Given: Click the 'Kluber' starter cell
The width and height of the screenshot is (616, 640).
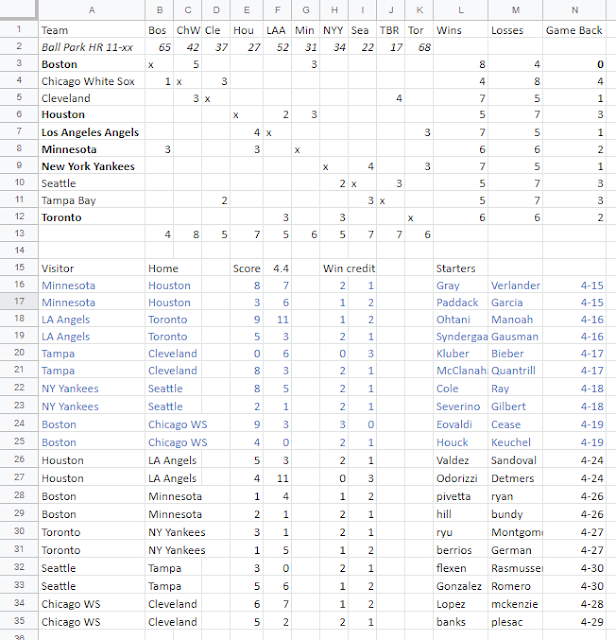Looking at the screenshot, I should point(460,353).
